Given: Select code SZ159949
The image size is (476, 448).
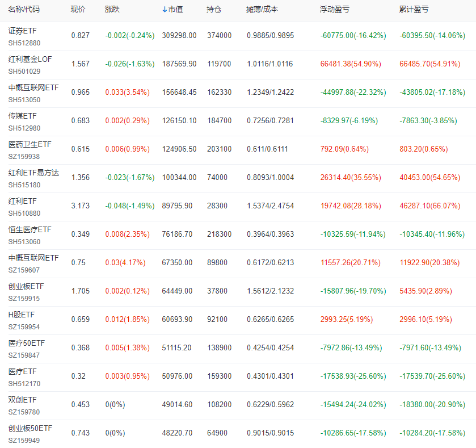Looking at the screenshot, I should tap(24, 441).
